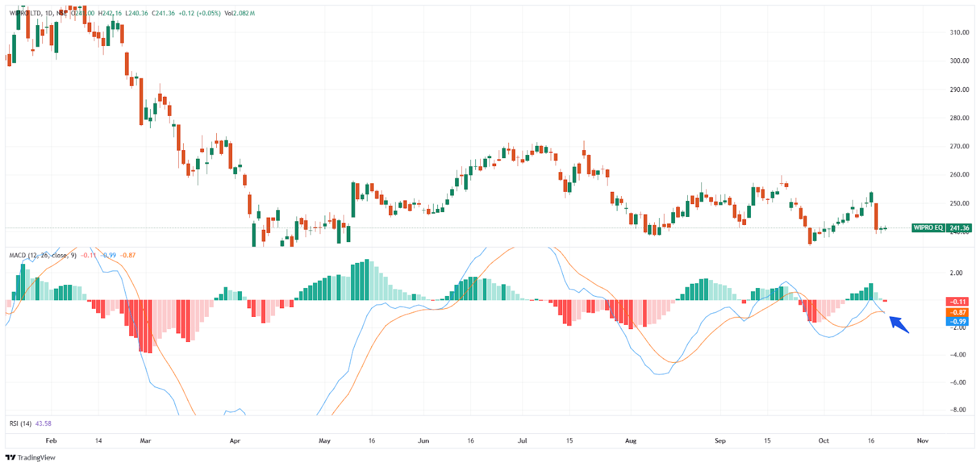Click the TradingView logo
Screen dimensions: 980x467
(x=30, y=457)
